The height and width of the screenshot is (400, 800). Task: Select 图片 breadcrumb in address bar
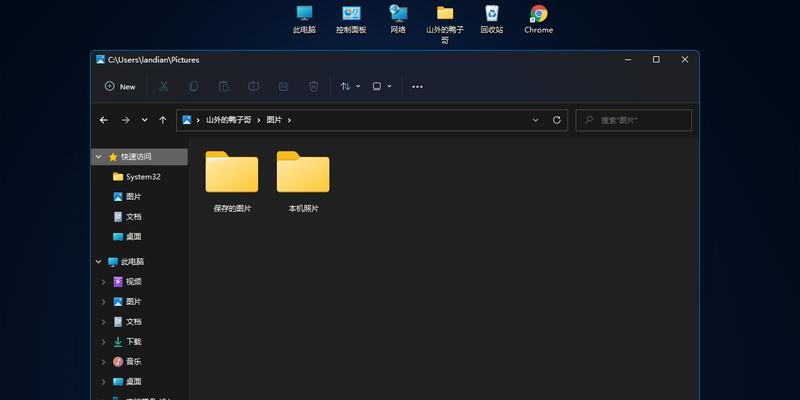coord(274,120)
